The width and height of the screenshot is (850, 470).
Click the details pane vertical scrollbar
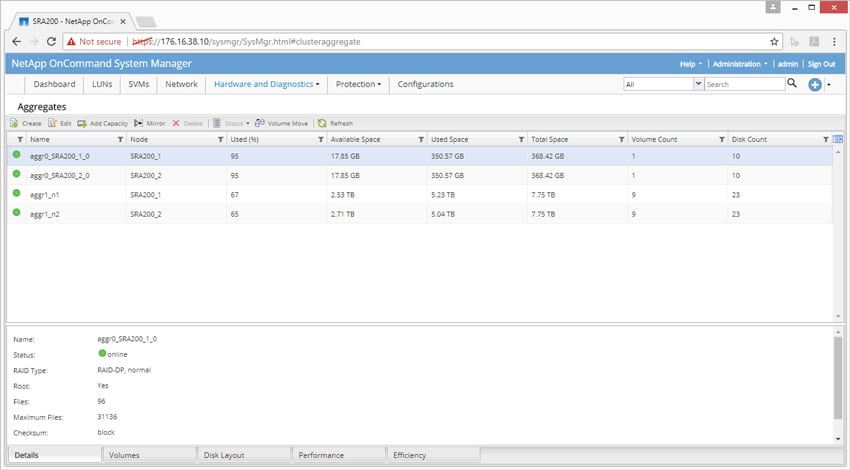coord(838,378)
